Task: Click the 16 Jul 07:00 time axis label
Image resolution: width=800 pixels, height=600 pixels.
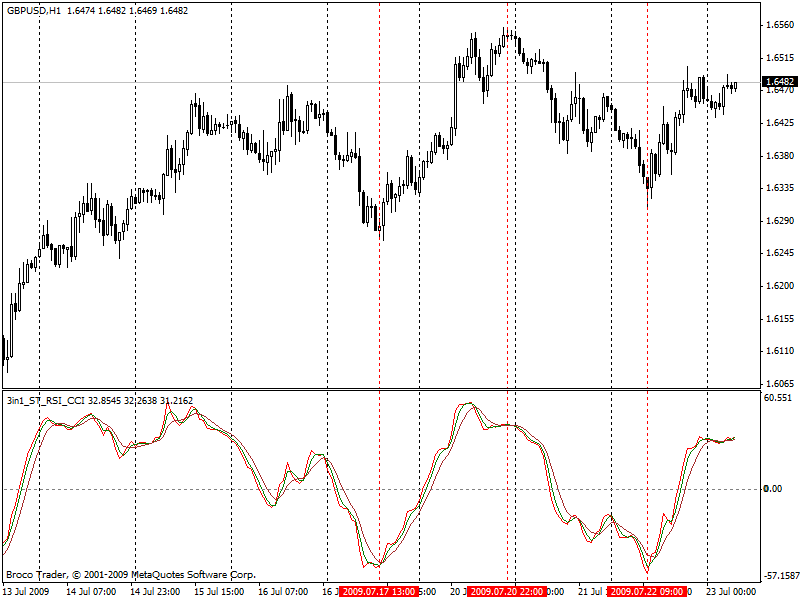Action: click(283, 591)
